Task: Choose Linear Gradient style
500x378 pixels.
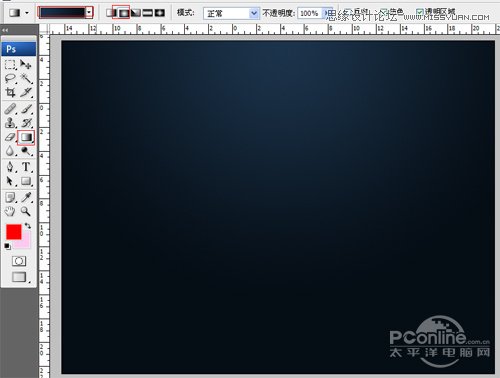Action: [x=110, y=13]
